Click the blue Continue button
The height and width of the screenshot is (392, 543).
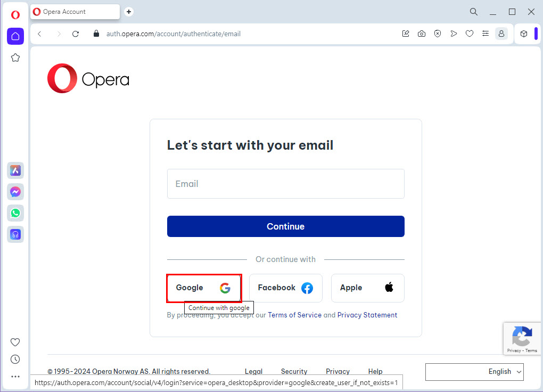pyautogui.click(x=286, y=226)
